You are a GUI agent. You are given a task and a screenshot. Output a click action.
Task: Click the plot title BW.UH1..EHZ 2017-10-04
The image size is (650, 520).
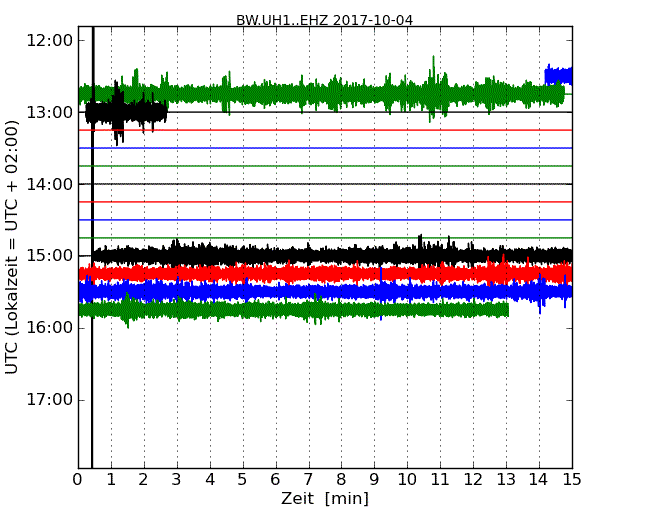click(324, 20)
